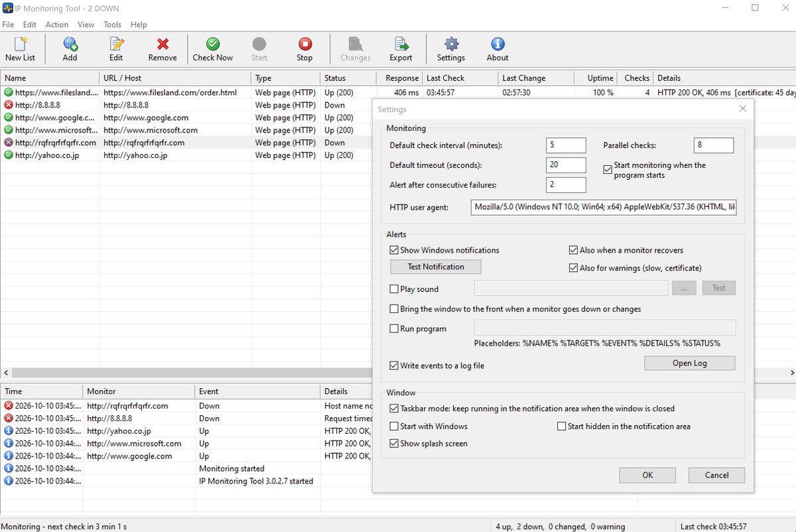Screen dimensions: 796x532
Task: Click the Add monitor toolbar icon
Action: [x=70, y=44]
